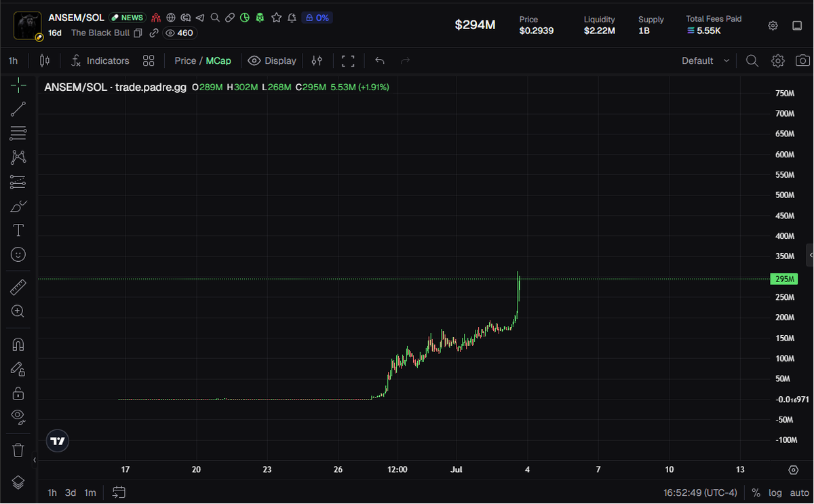Select the 3d range at bottom

tap(71, 492)
